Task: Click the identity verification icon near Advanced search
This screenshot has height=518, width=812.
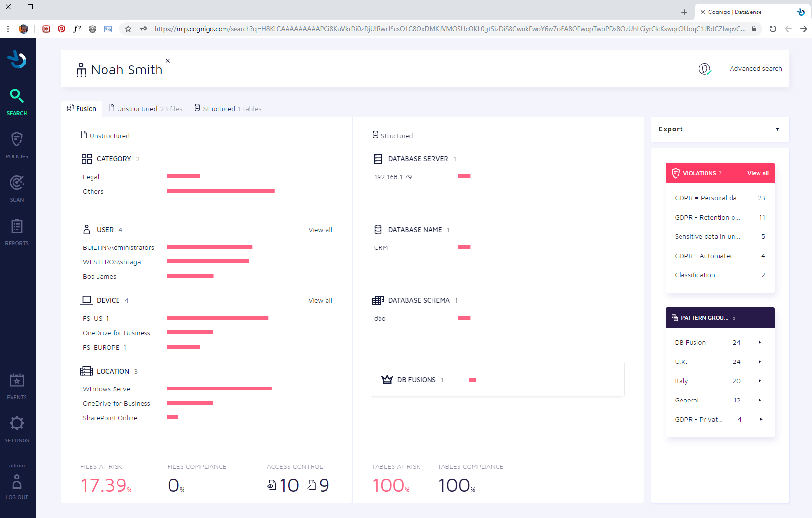Action: point(705,69)
